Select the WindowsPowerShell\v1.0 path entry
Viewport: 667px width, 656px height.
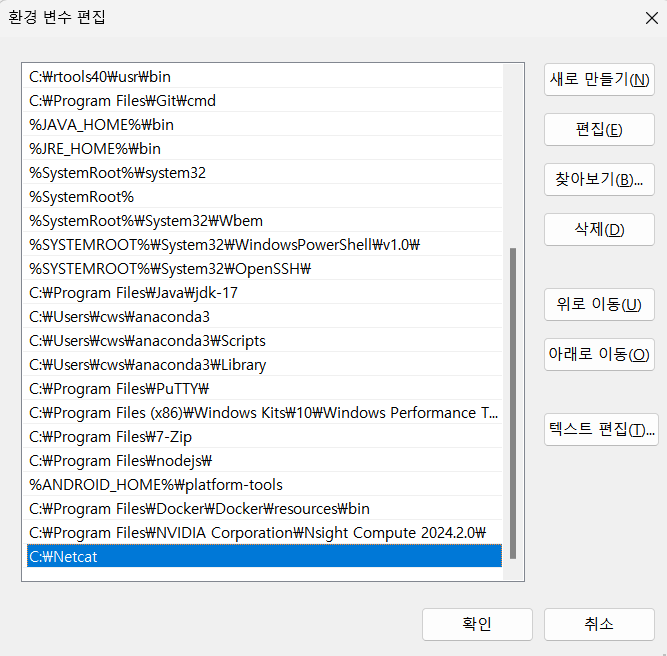pyautogui.click(x=262, y=245)
